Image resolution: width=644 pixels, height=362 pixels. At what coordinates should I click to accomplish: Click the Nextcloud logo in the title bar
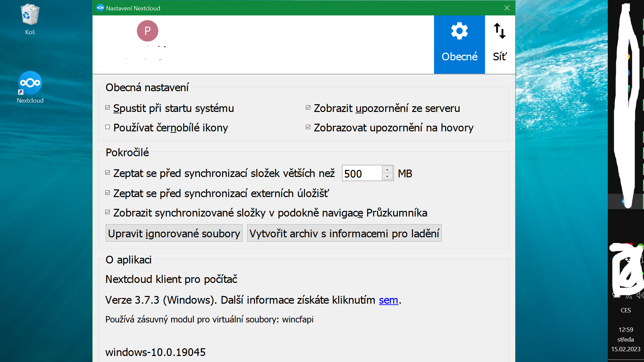100,8
